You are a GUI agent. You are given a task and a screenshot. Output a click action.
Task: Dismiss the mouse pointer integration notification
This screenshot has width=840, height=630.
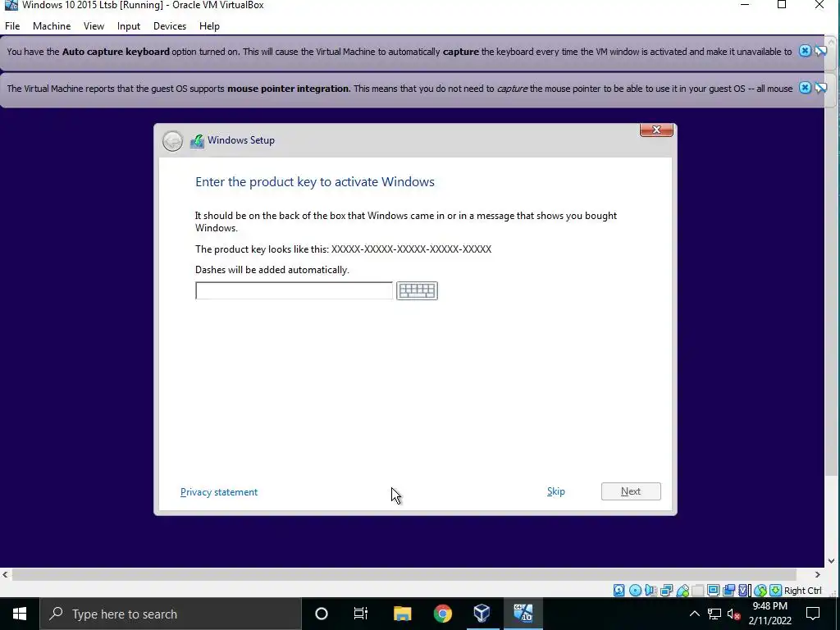click(x=805, y=87)
